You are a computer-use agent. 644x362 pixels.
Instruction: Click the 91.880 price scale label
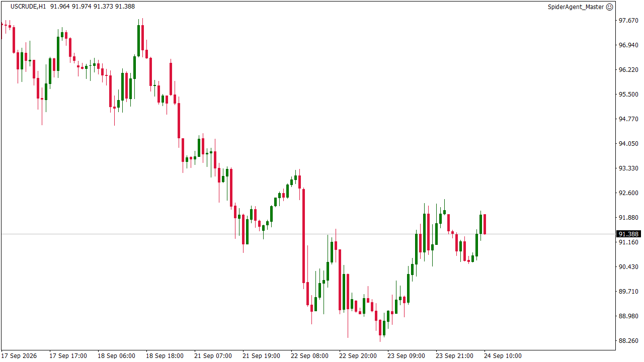click(x=628, y=217)
